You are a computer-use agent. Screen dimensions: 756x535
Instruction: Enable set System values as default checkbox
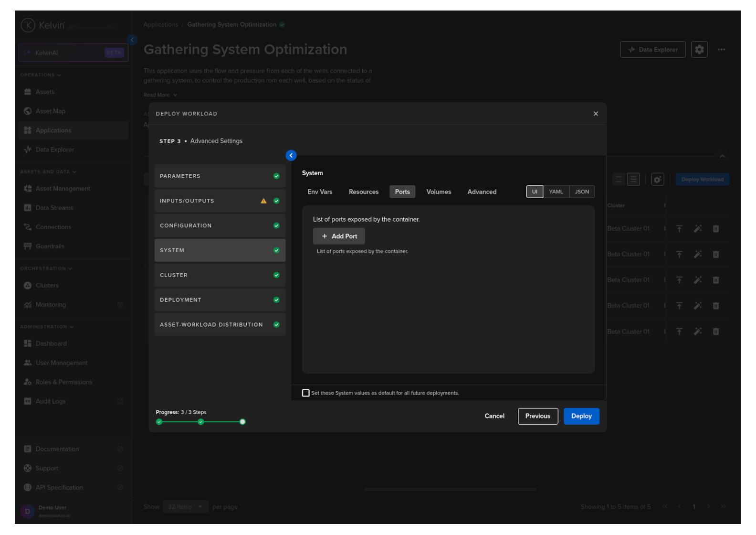click(306, 393)
